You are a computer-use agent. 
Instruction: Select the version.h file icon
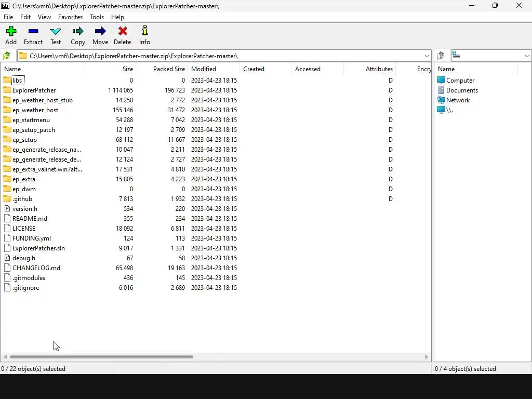pos(7,208)
